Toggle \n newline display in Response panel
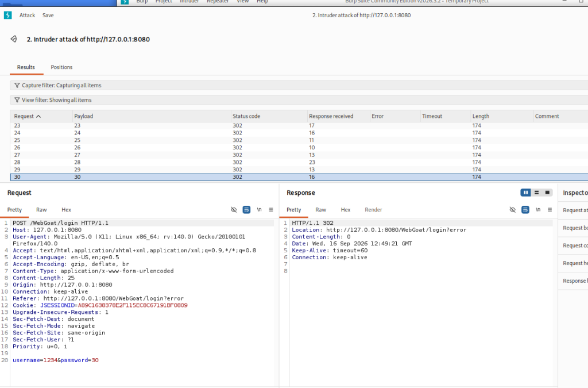 point(538,210)
